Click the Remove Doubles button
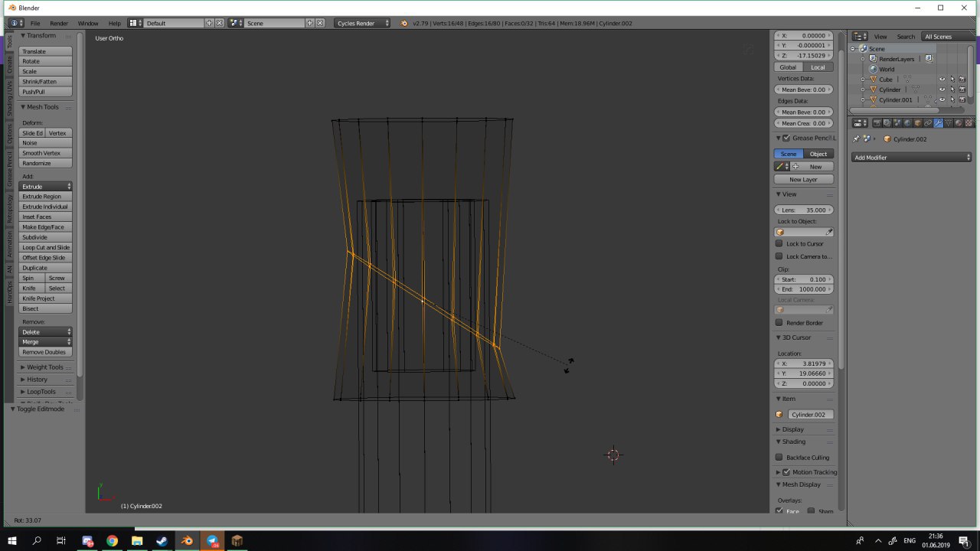The width and height of the screenshot is (980, 551). [45, 352]
